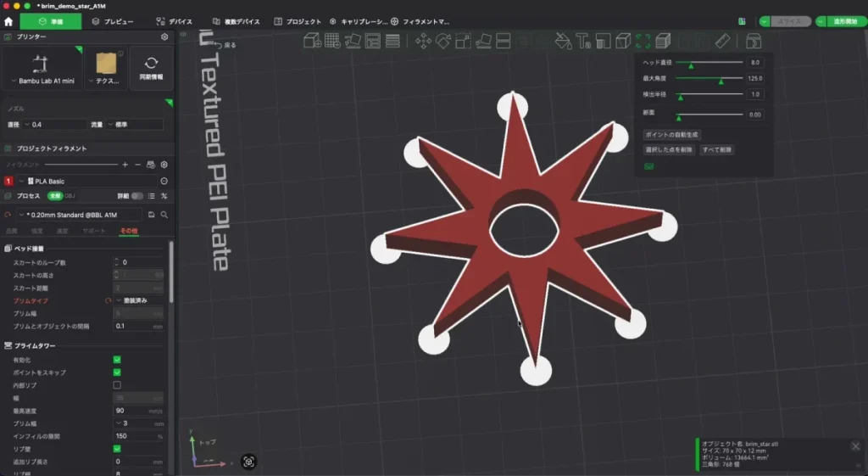868x476 pixels.
Task: Click ポイントの自動生成 button
Action: [x=671, y=135]
